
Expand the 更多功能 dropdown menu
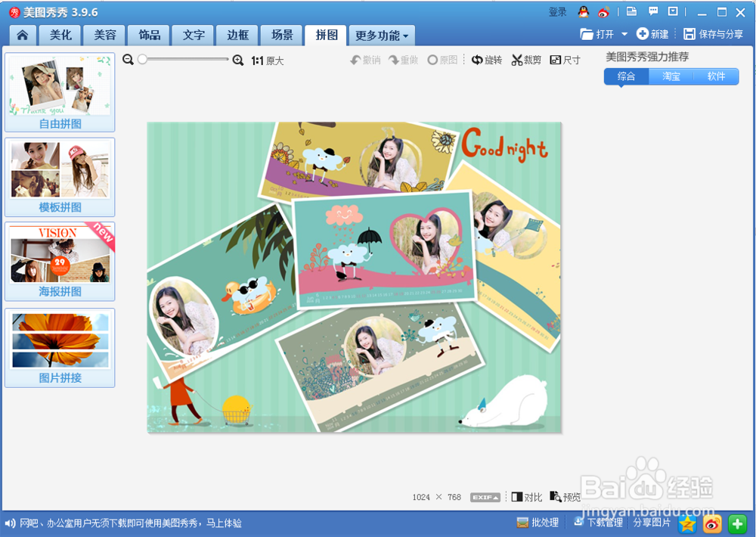click(x=382, y=35)
